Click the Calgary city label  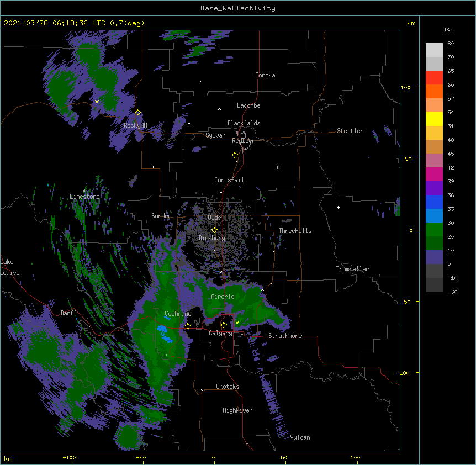(x=221, y=333)
